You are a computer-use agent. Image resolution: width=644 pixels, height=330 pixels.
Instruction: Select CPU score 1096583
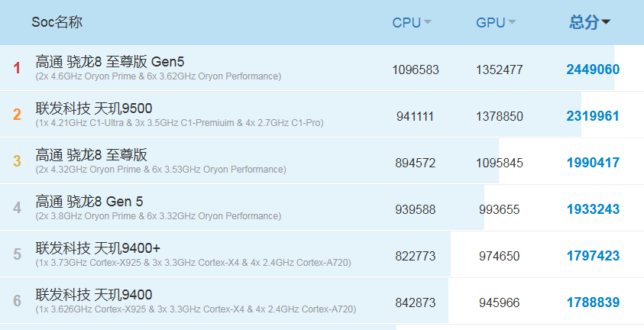pyautogui.click(x=416, y=70)
